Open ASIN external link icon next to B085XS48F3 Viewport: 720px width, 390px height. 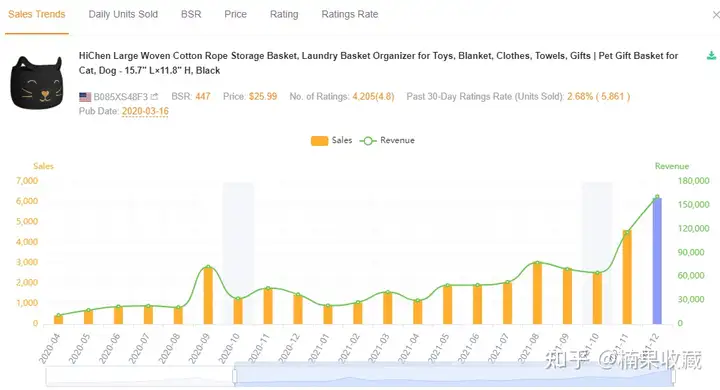155,96
